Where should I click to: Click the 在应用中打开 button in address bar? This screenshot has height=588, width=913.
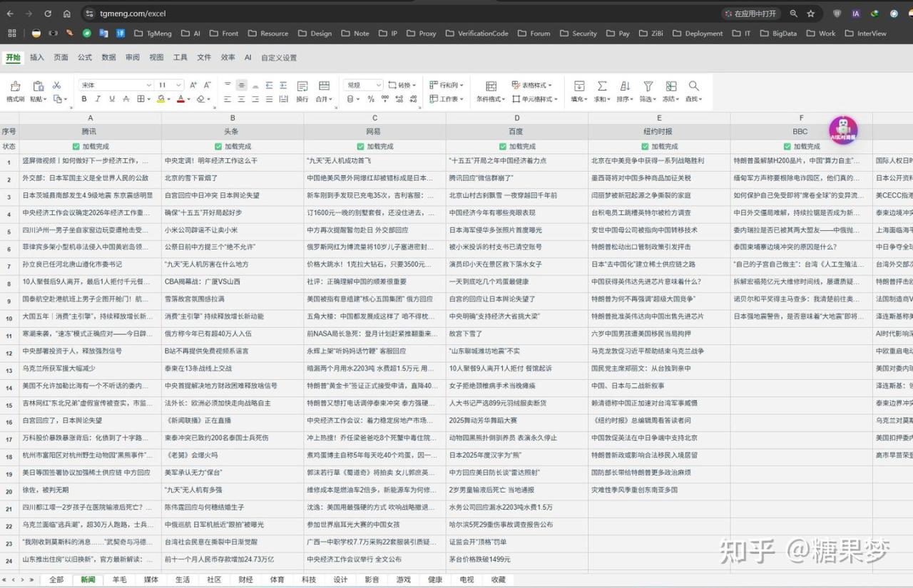click(750, 14)
